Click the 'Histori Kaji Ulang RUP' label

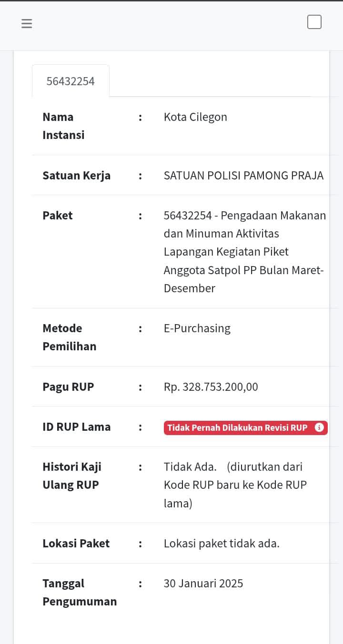click(71, 476)
